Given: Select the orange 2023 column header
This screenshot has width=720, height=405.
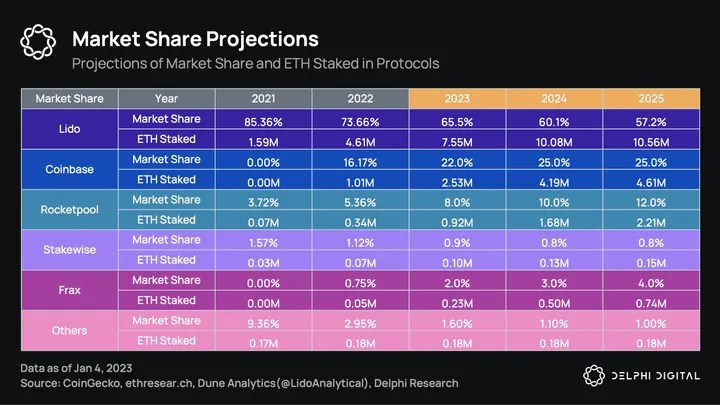Looking at the screenshot, I should [457, 98].
